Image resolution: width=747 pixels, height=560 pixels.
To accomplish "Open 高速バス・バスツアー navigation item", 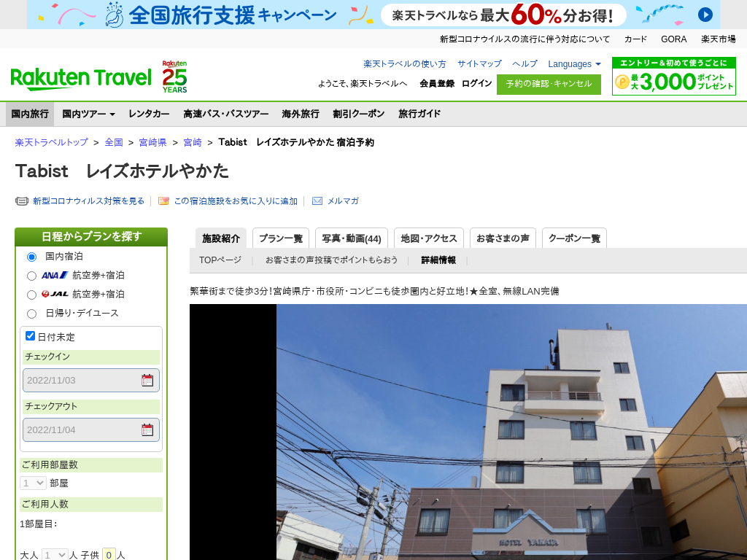I will (x=226, y=114).
